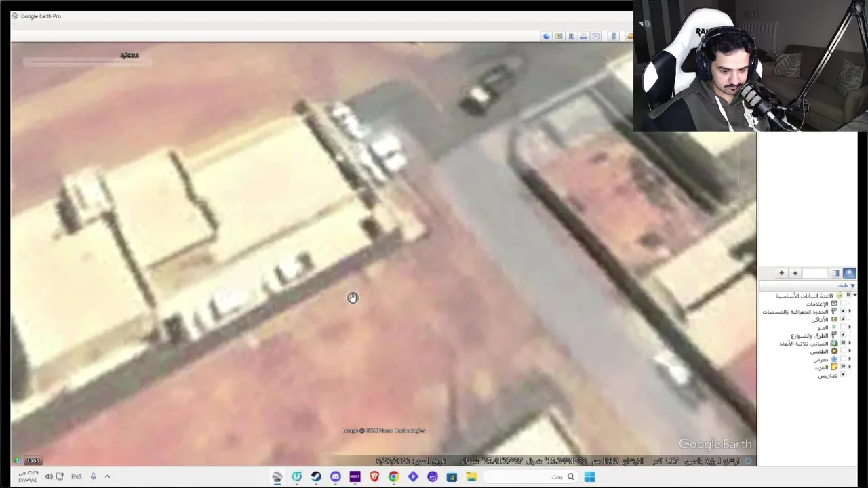Click the historical imagery time slider

point(87,62)
